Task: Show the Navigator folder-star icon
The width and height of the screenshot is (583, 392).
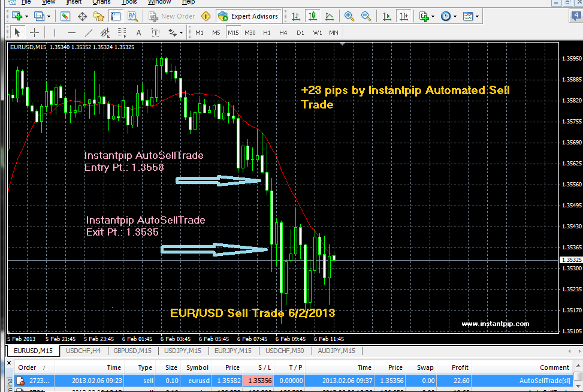Action: 98,16
